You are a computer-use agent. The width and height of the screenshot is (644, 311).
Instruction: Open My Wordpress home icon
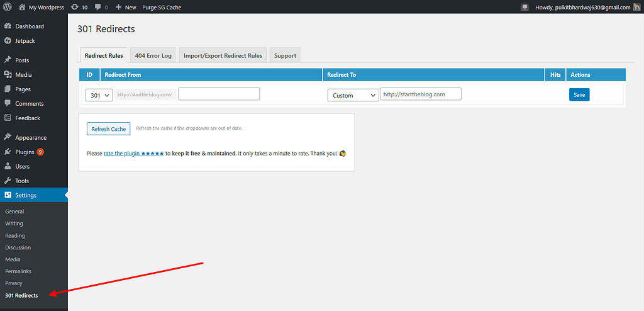(x=22, y=7)
